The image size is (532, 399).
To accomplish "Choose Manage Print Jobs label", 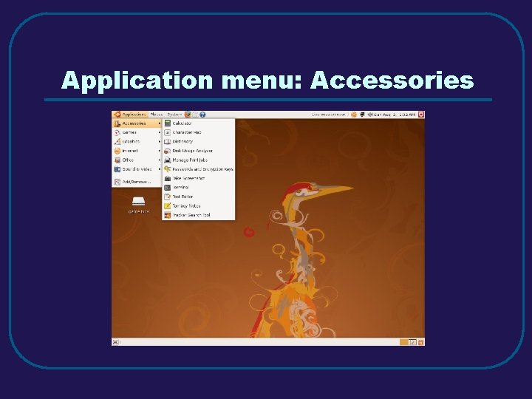I will tap(190, 160).
